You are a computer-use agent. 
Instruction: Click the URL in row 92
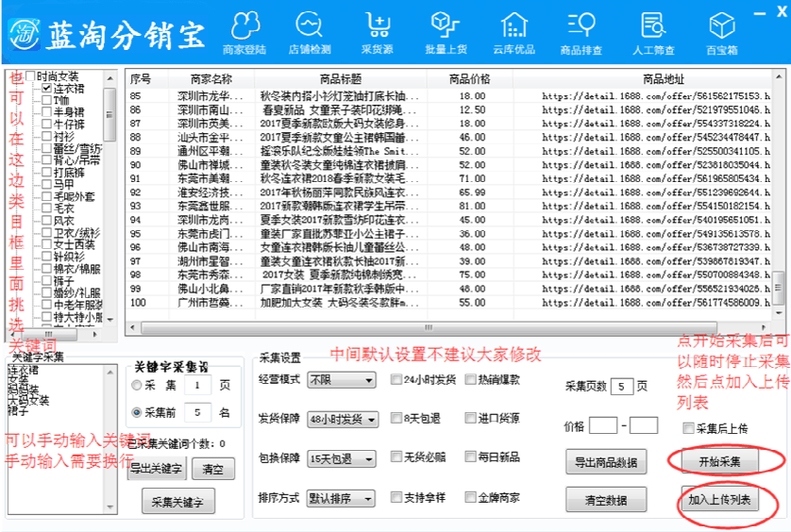tap(656, 192)
